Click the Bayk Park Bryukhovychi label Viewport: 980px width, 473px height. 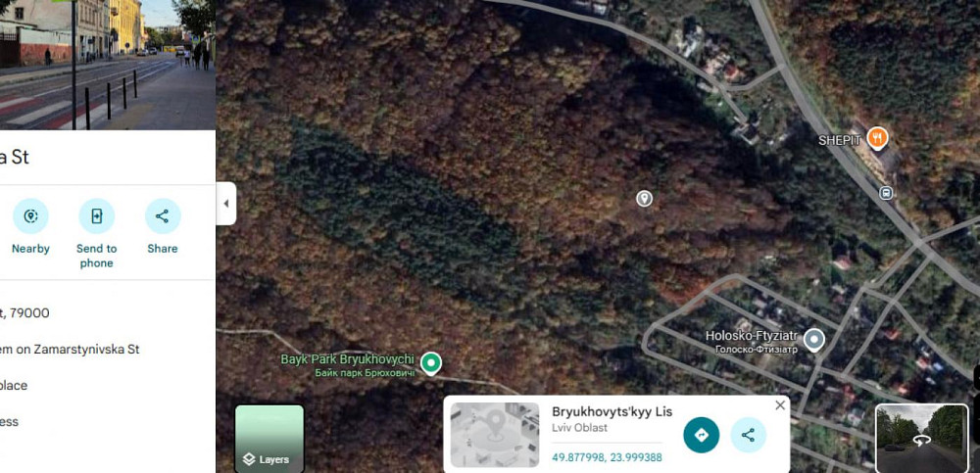348,360
